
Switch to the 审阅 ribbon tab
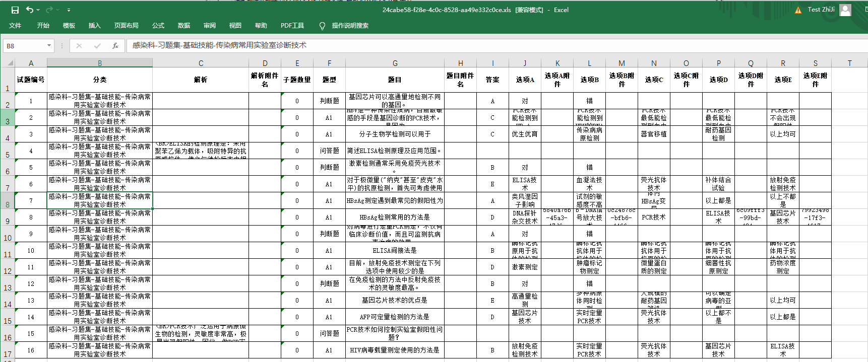(x=210, y=26)
